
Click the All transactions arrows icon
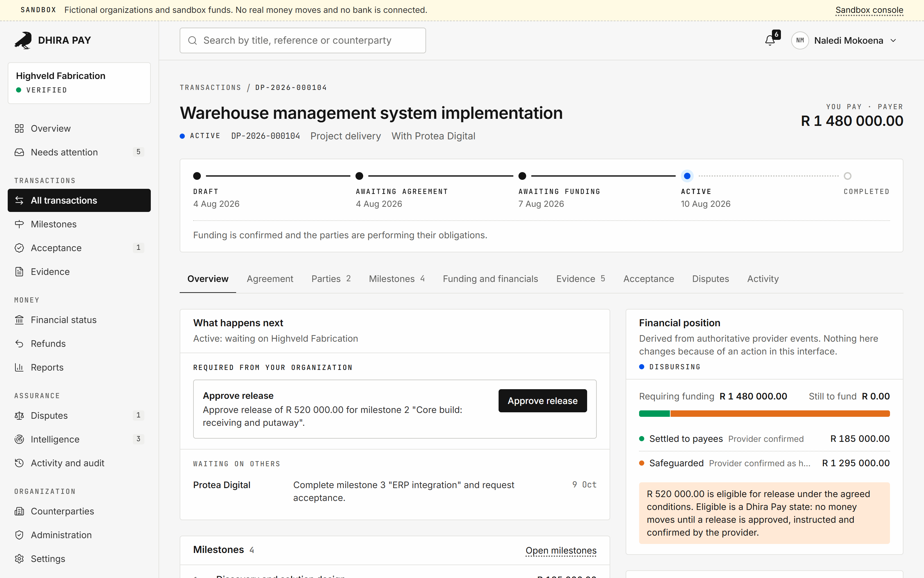[x=19, y=200]
